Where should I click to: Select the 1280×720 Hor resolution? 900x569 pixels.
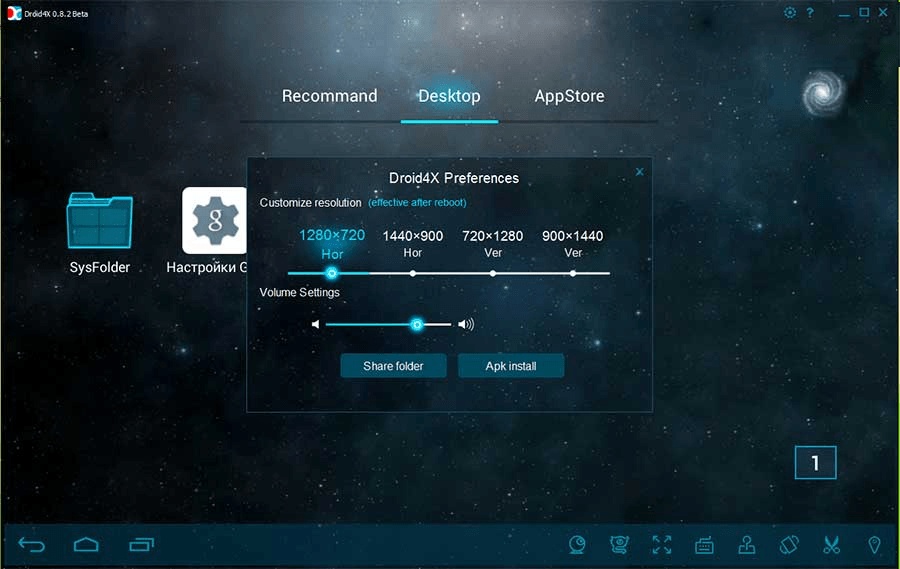332,243
